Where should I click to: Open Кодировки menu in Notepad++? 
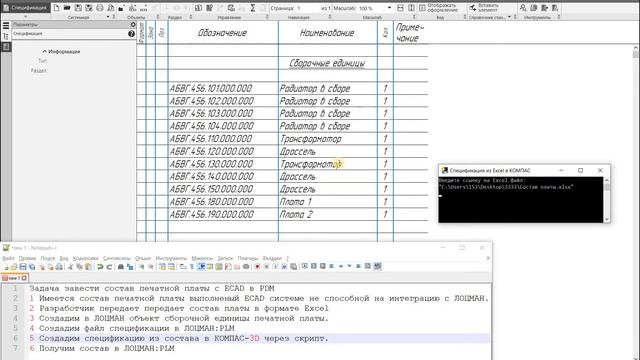(x=86, y=258)
